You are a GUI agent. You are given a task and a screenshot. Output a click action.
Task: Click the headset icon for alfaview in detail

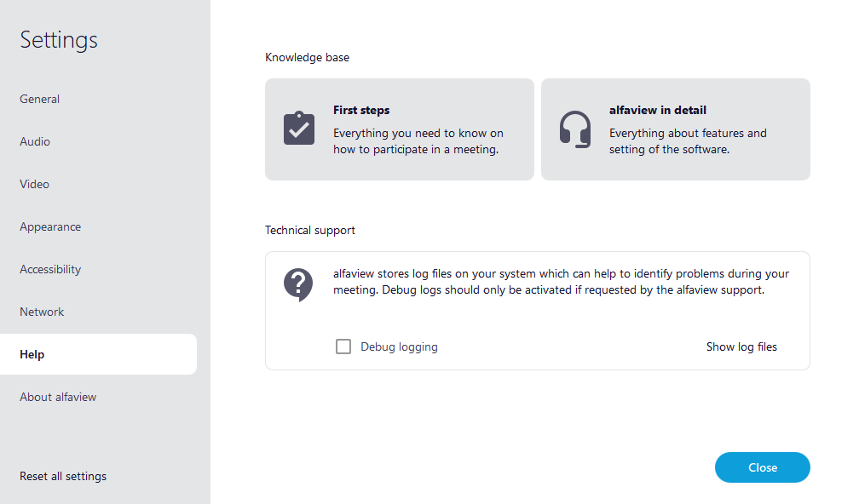tap(575, 129)
